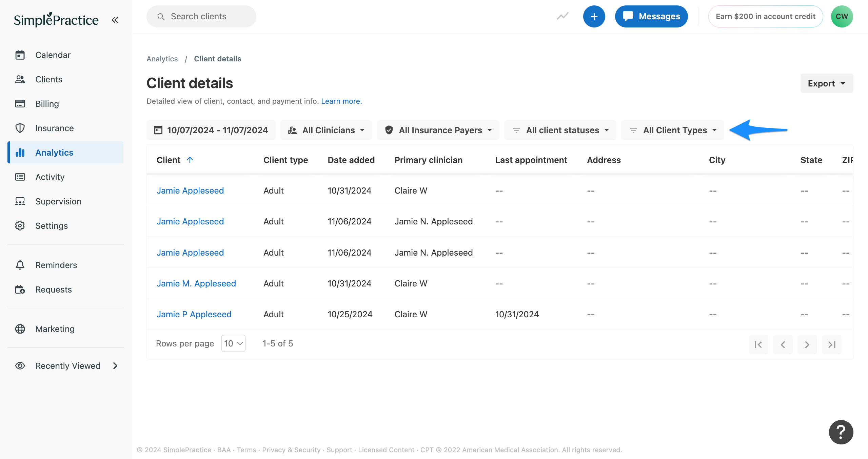
Task: Click the Search clients input field
Action: [201, 16]
